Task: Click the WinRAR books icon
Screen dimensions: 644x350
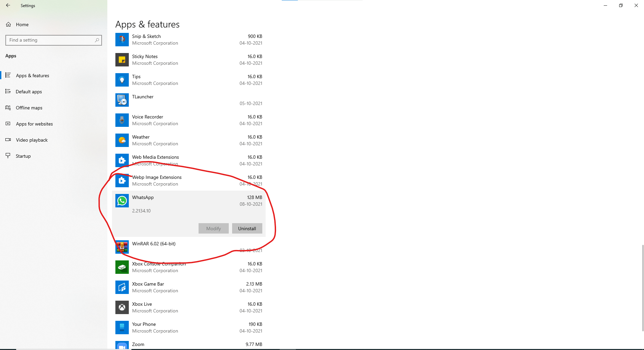Action: [122, 247]
